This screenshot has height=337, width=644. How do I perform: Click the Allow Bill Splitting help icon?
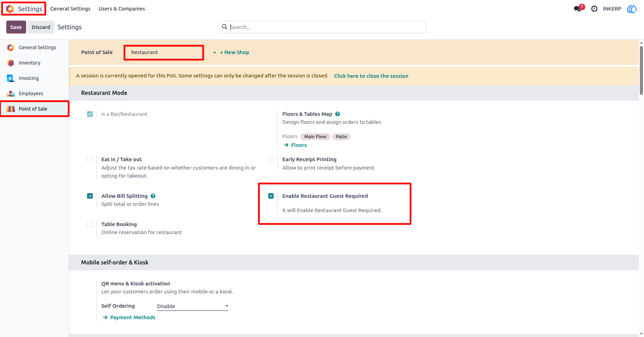153,196
